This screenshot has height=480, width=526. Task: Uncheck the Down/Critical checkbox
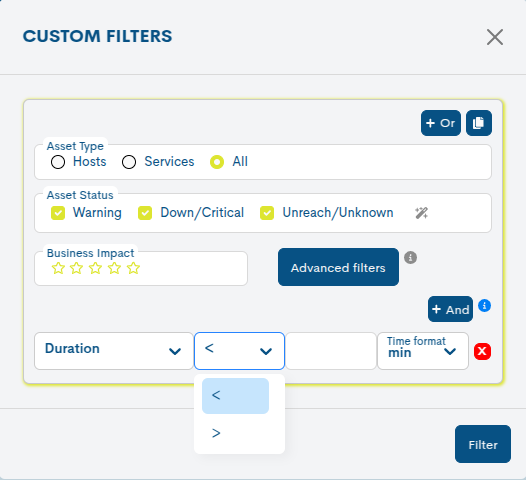[145, 213]
